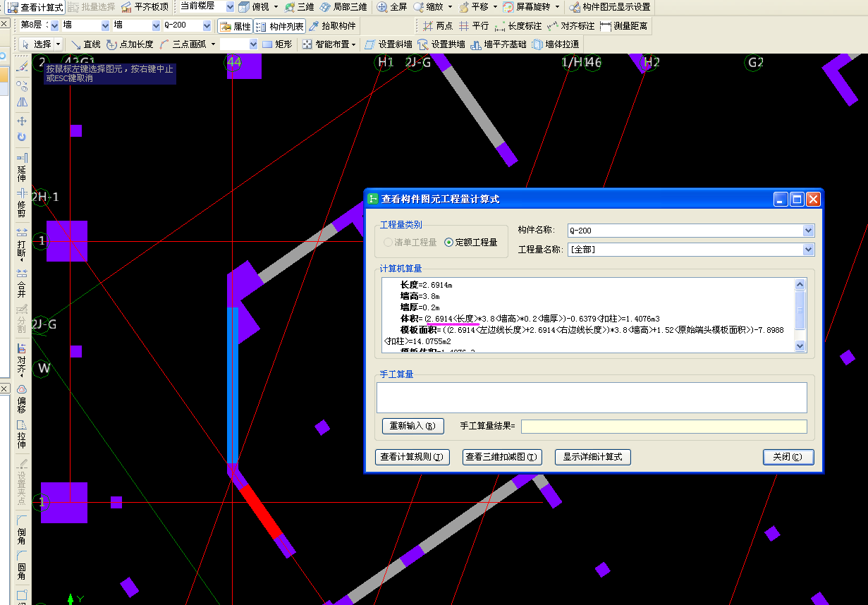Select the 三点画弧 arc tool
Screen dimensions: 868x605
[183, 44]
